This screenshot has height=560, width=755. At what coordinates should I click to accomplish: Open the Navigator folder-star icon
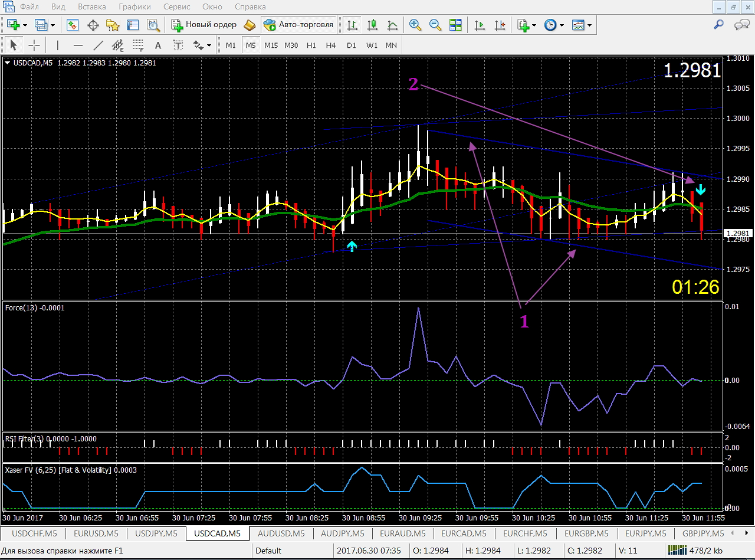click(x=113, y=25)
